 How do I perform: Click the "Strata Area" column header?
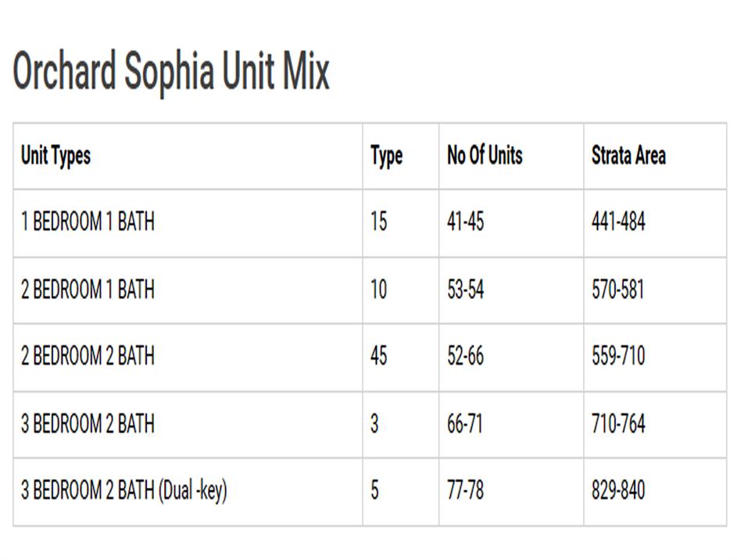point(628,155)
